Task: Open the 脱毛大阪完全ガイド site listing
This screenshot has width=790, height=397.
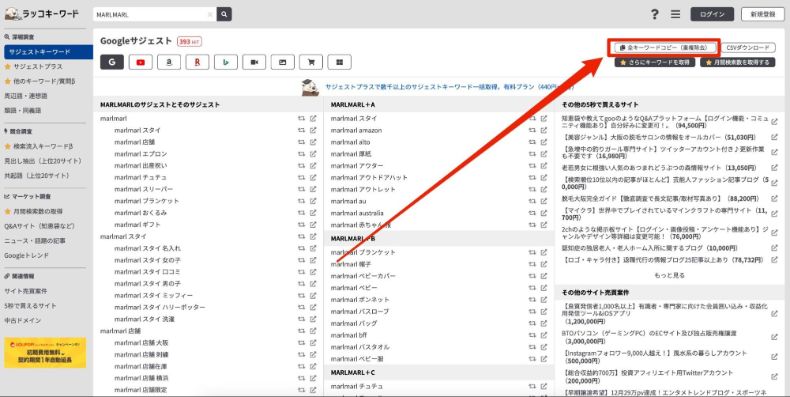Action: tap(661, 198)
